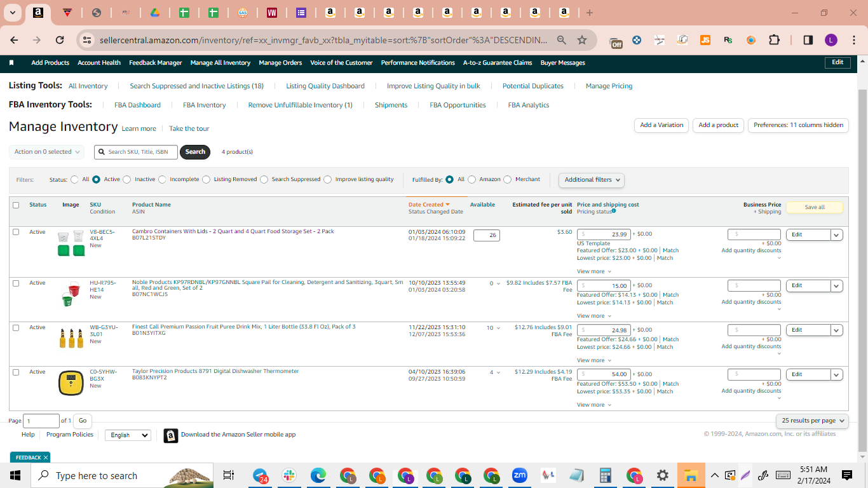Open Slack from the taskbar

[289, 475]
